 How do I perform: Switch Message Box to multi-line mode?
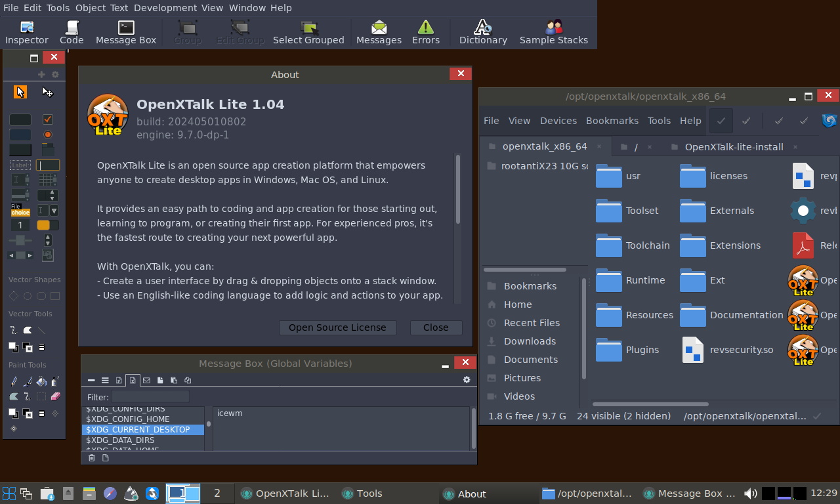click(105, 380)
